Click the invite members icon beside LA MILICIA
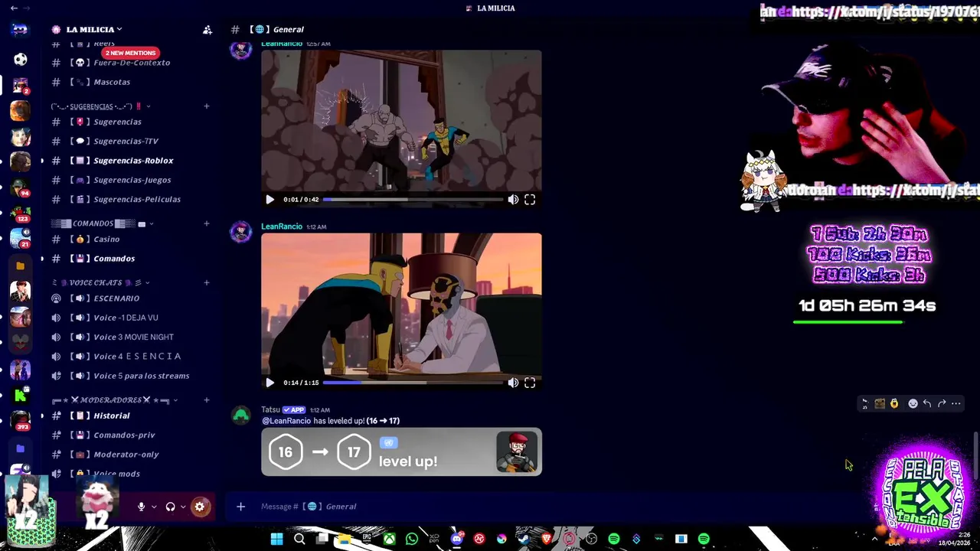The width and height of the screenshot is (980, 551). pos(207,30)
